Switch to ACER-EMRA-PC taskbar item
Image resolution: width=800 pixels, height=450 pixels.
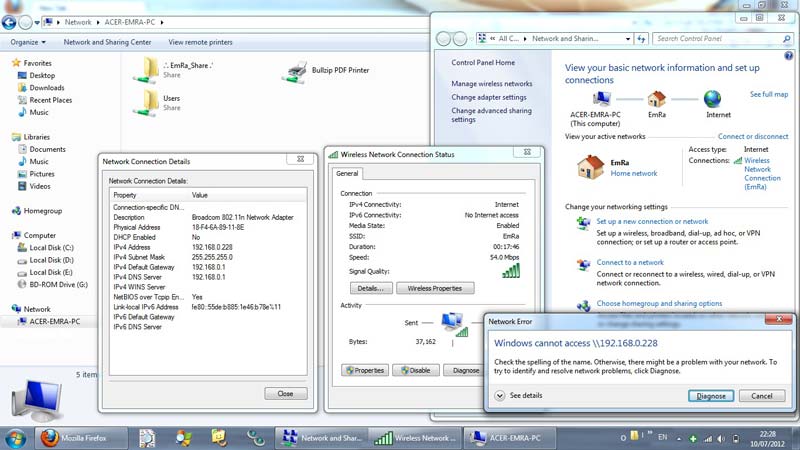(510, 438)
